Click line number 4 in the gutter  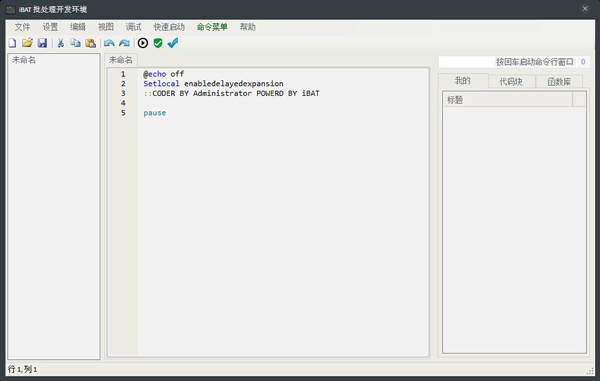click(x=123, y=103)
